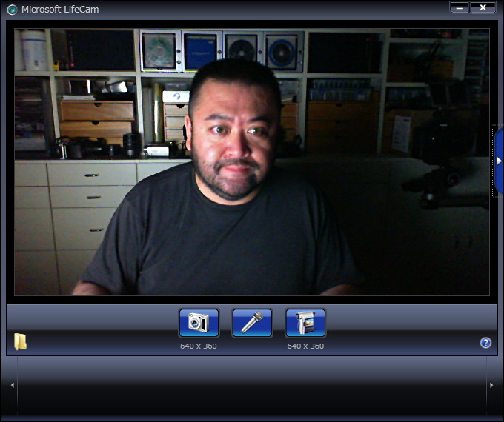Open help via the question mark icon
This screenshot has height=422, width=504.
tap(485, 343)
